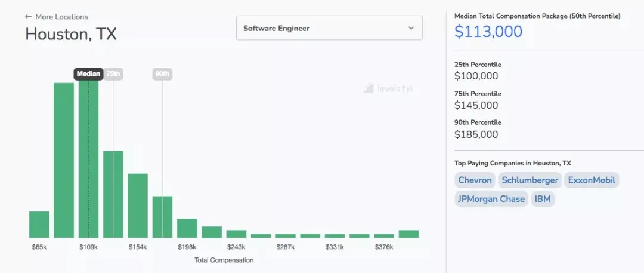Image resolution: width=644 pixels, height=273 pixels.
Task: Select the 75th percentile marker label
Action: tap(113, 74)
